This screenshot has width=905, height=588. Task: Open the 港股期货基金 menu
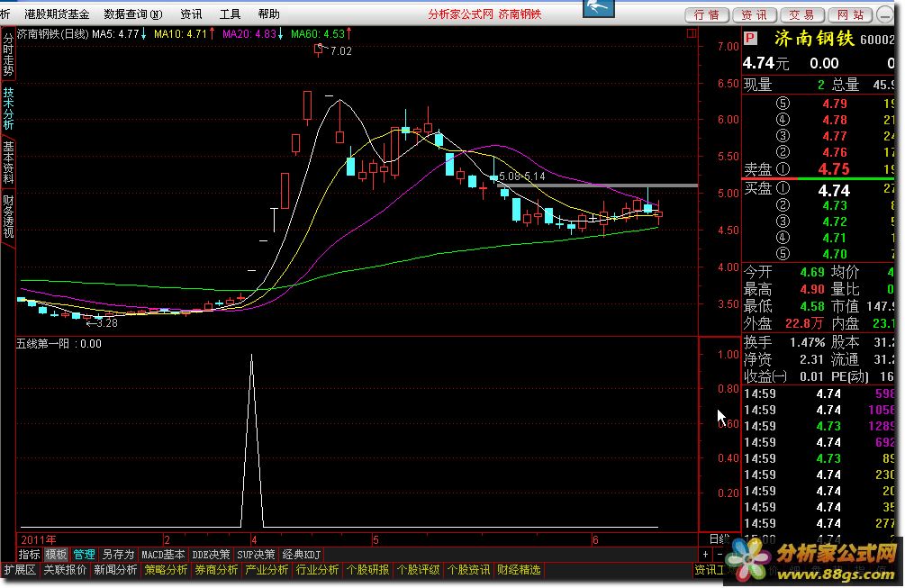[x=57, y=14]
